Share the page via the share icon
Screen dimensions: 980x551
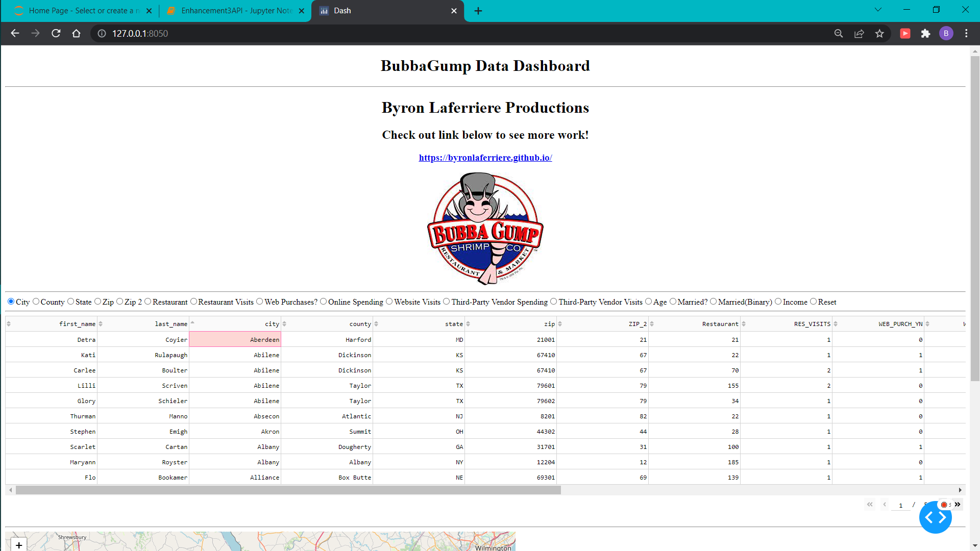(859, 34)
